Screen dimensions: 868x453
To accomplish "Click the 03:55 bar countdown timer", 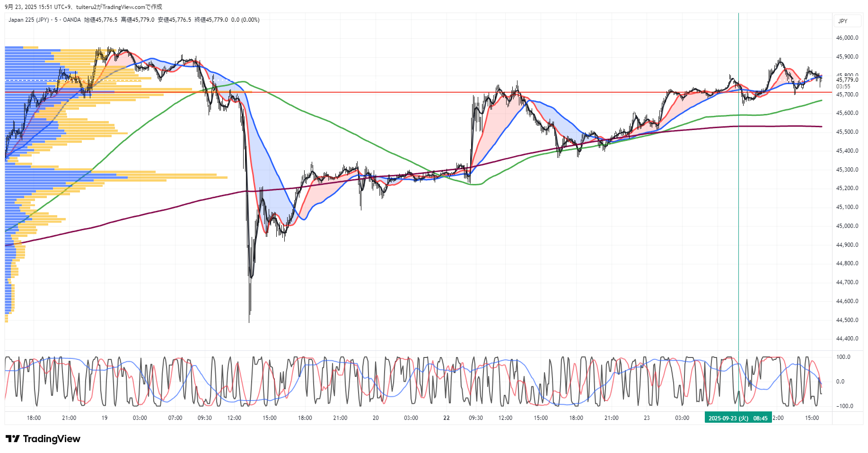I will click(843, 87).
